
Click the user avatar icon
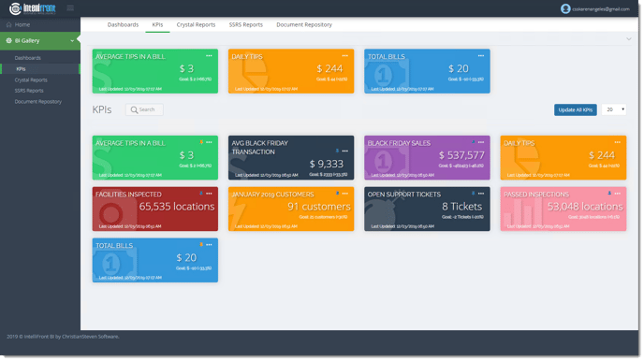tap(565, 8)
